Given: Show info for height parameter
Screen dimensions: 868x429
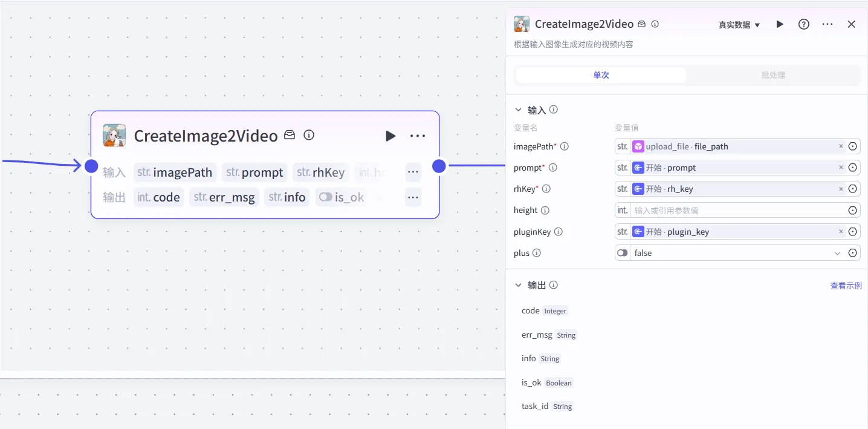Looking at the screenshot, I should click(x=545, y=211).
